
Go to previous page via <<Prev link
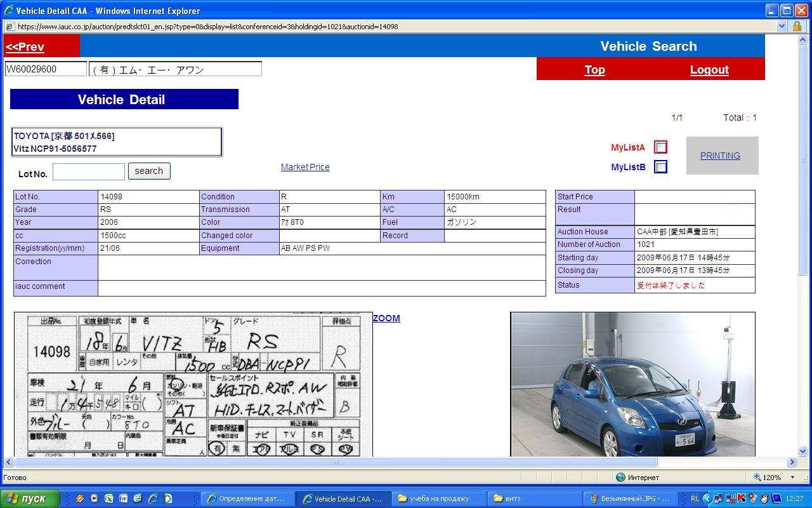point(25,46)
